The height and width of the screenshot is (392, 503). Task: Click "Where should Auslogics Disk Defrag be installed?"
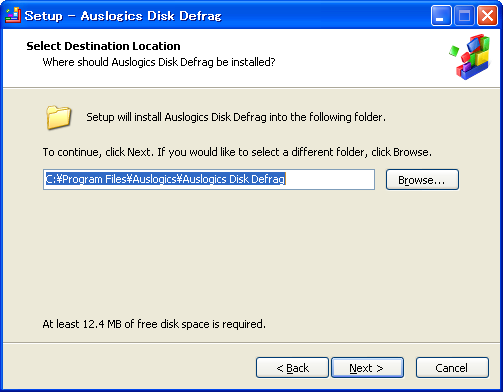point(159,62)
